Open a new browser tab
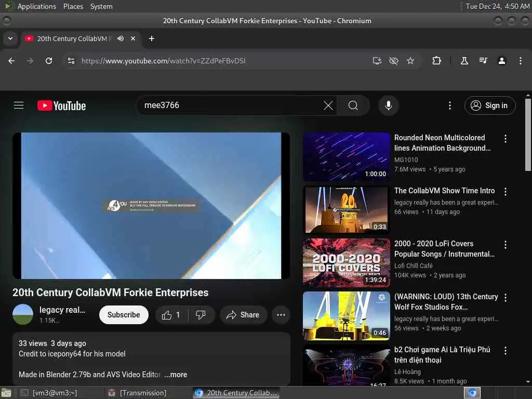 pyautogui.click(x=152, y=38)
